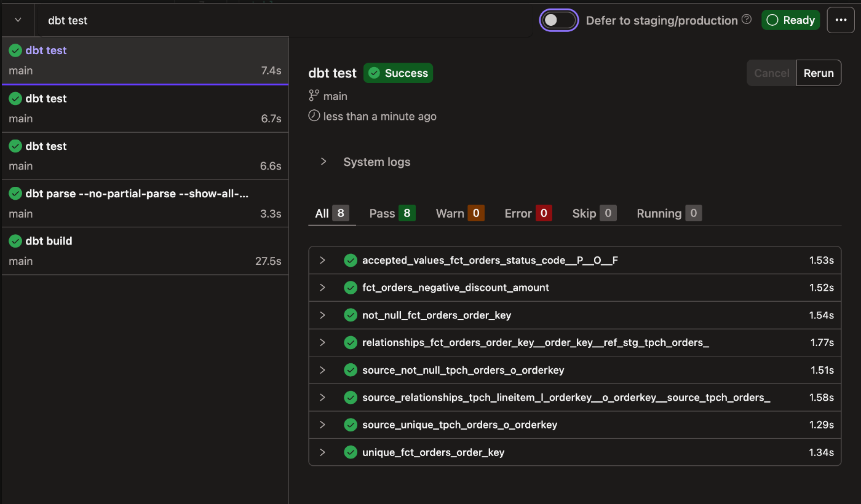Click the Cancel button
The height and width of the screenshot is (504, 861).
[x=772, y=73]
